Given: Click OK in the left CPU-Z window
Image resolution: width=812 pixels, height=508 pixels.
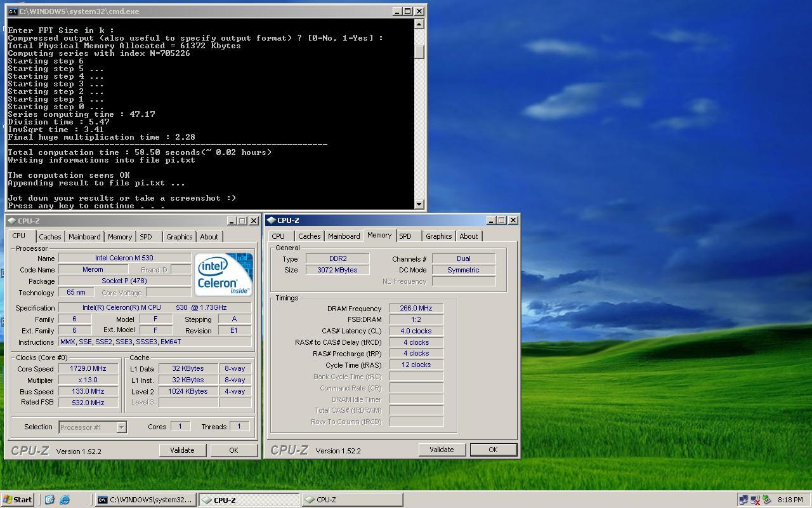Looking at the screenshot, I should (233, 450).
